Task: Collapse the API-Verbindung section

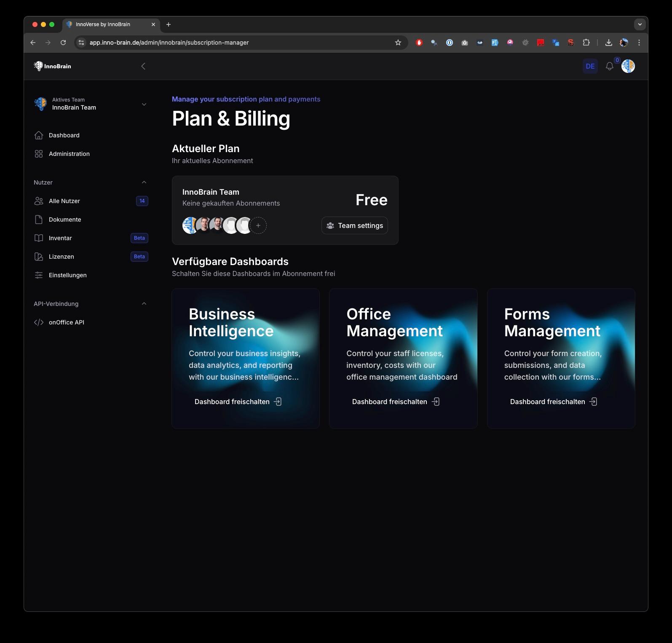Action: point(144,304)
